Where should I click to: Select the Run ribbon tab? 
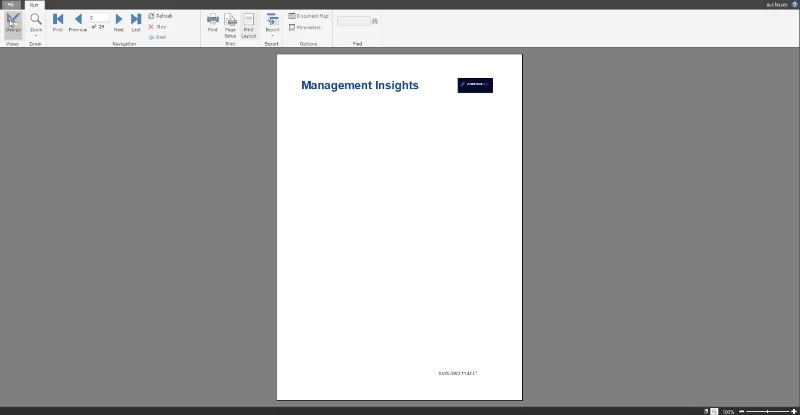tap(34, 5)
